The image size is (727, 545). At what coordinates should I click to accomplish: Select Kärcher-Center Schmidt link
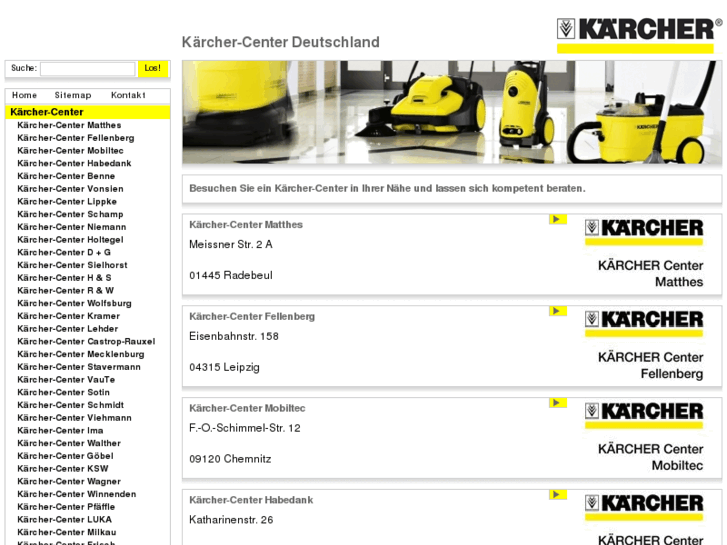pyautogui.click(x=70, y=405)
